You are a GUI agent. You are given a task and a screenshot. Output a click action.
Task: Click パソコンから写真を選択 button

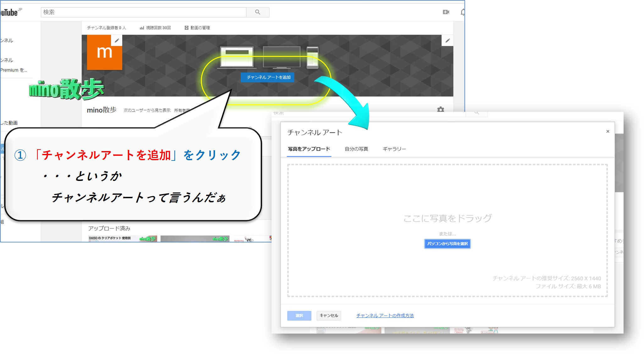tap(447, 244)
